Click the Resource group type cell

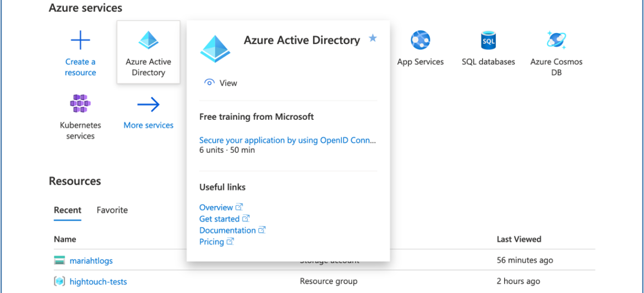[x=329, y=281]
